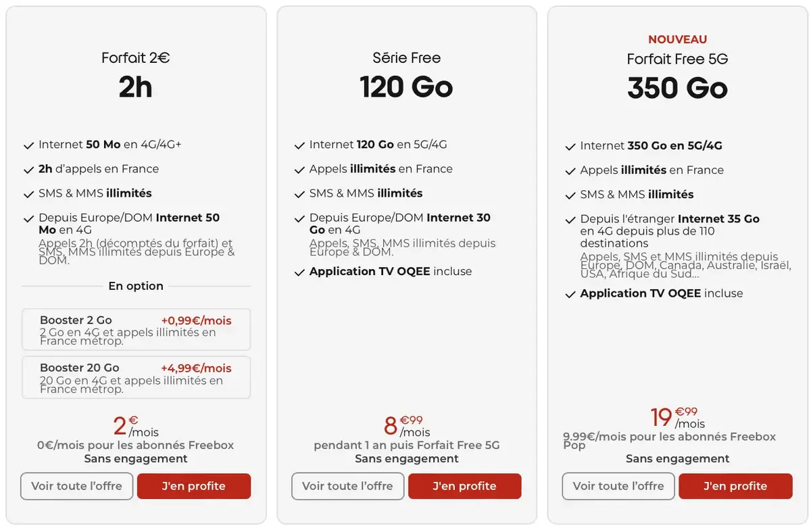Click J'en profite on the Forfait Free 5G plan
Image resolution: width=811 pixels, height=532 pixels.
tap(735, 486)
